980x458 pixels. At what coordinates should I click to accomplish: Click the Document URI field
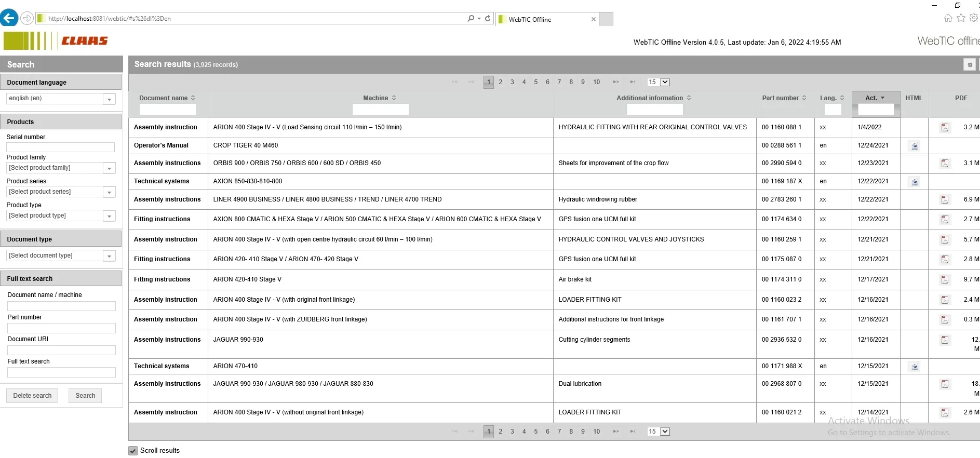tap(61, 351)
